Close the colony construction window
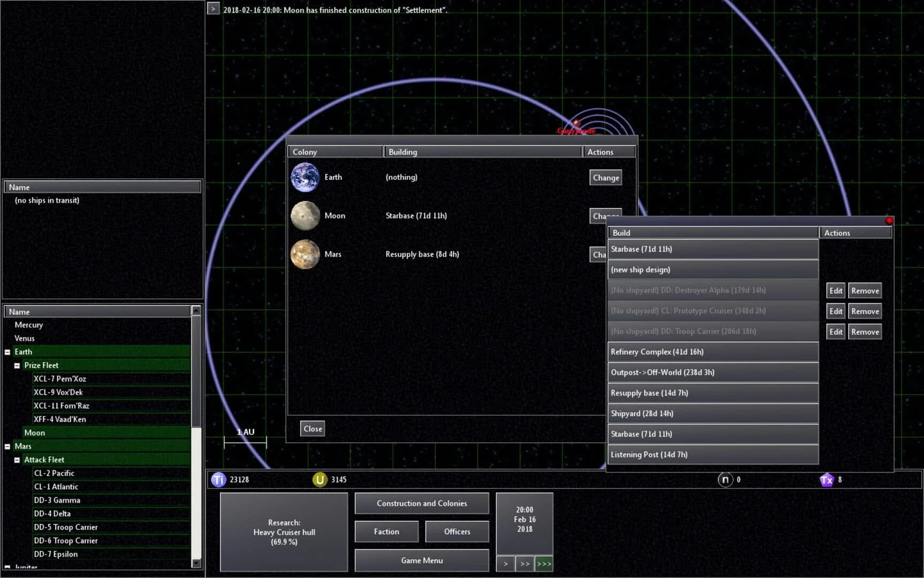Screen dimensions: 924x578 [x=312, y=428]
